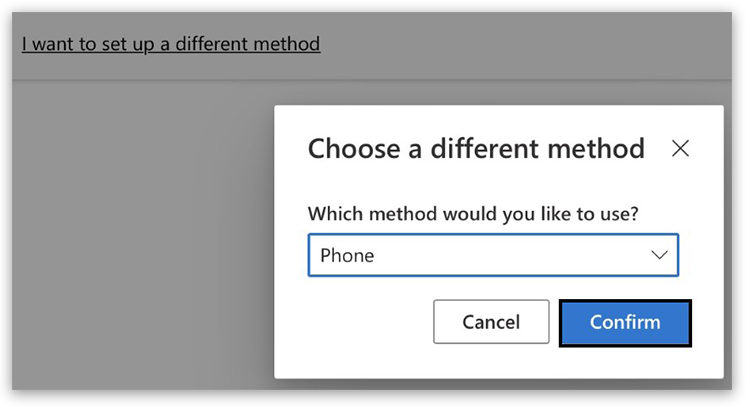The height and width of the screenshot is (408, 750).
Task: Click the X icon in dialog corner
Action: point(680,149)
